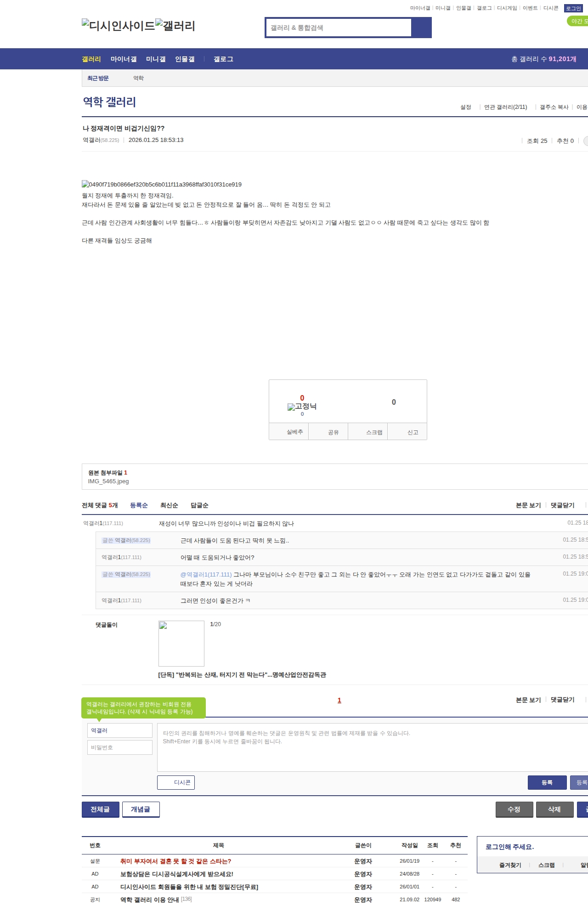Click the 역갤러 nickname input field
This screenshot has width=588, height=905.
coord(119,730)
